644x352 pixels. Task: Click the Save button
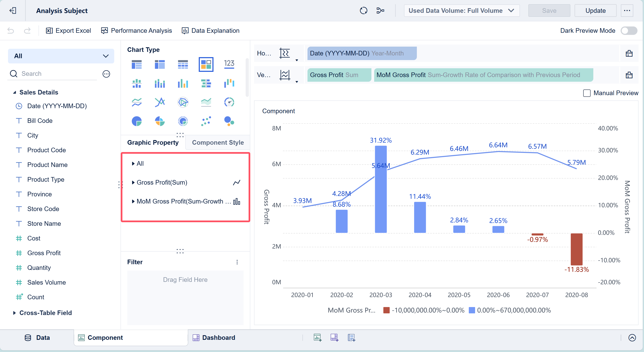(549, 11)
